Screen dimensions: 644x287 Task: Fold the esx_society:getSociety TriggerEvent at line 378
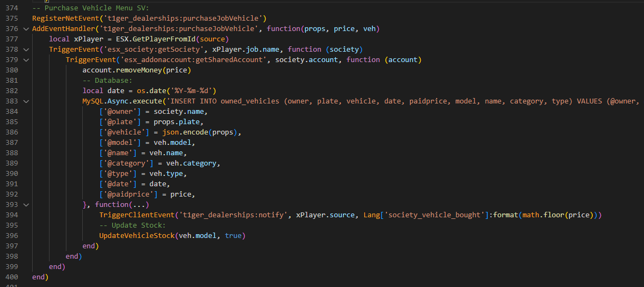(x=26, y=50)
